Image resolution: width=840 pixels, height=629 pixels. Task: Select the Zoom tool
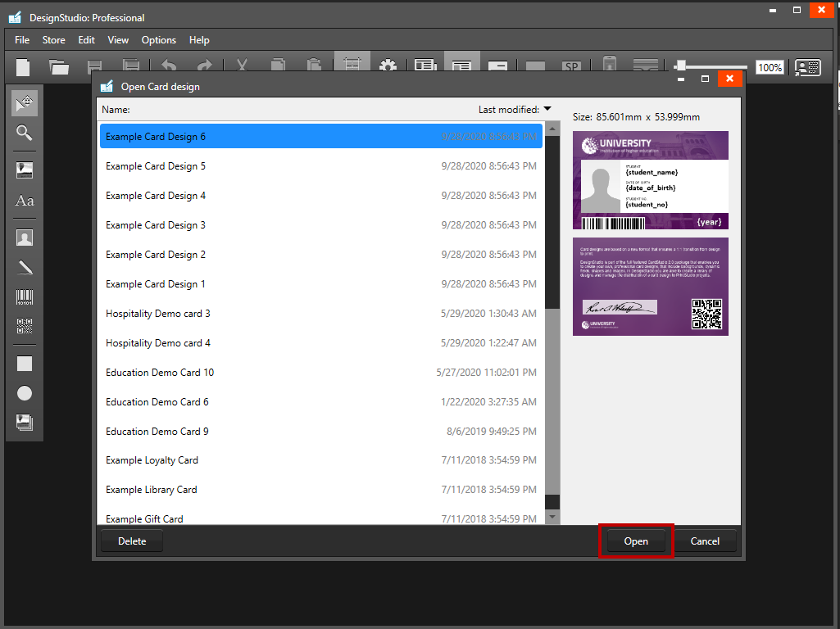[24, 132]
